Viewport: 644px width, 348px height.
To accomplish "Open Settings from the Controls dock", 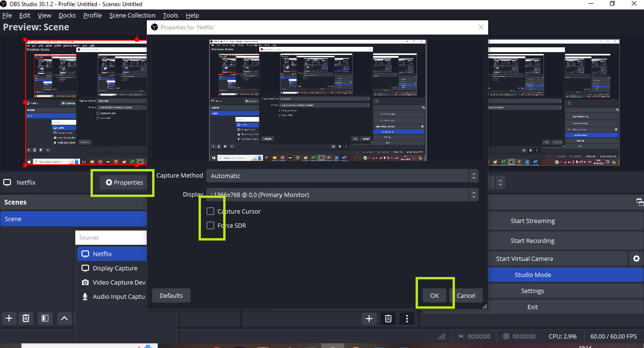I will pos(533,291).
